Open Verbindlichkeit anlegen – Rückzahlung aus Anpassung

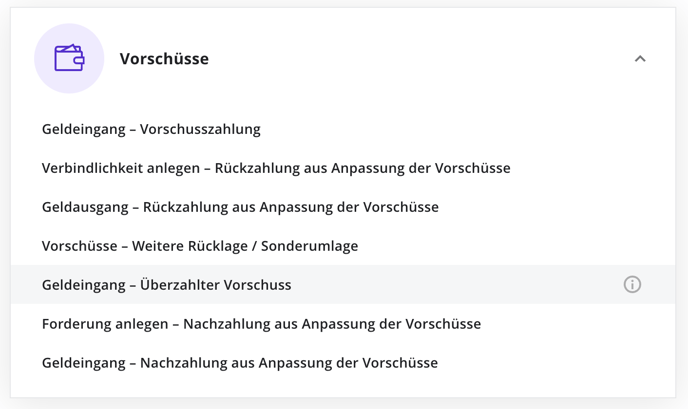pos(343,168)
